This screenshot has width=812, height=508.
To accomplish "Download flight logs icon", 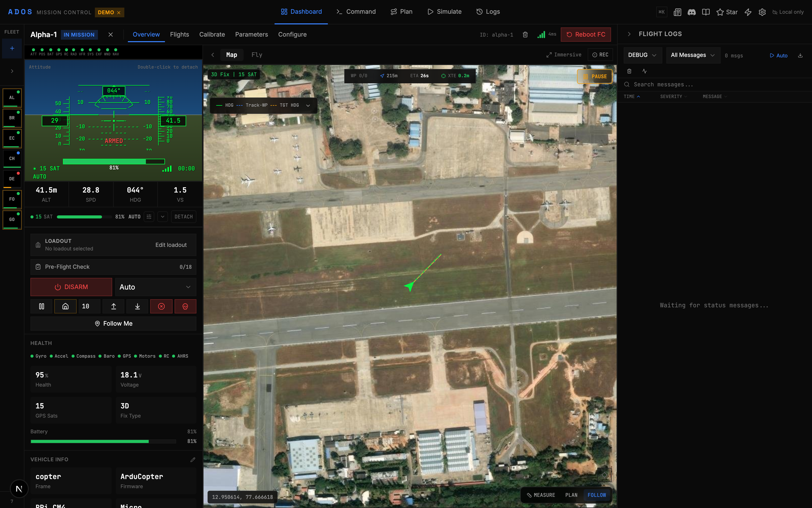I will (x=800, y=55).
